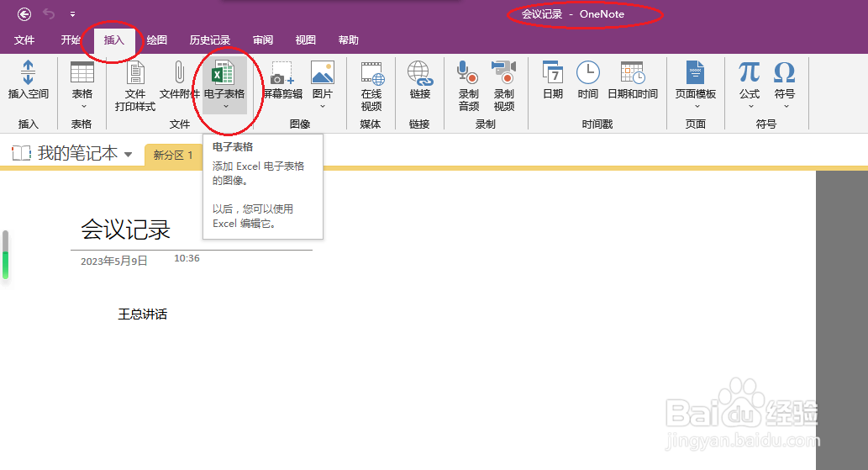Click 文件打印样式 file printout icon
This screenshot has width=868, height=470.
coord(135,72)
